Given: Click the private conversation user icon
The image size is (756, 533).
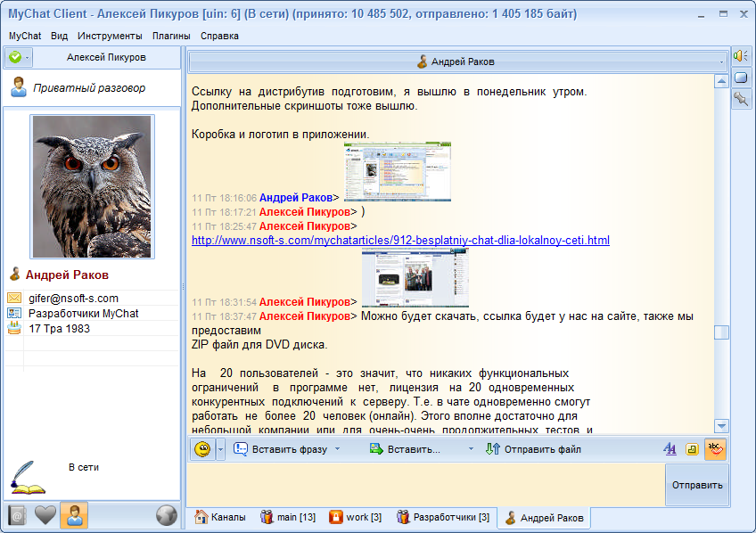Looking at the screenshot, I should 19,87.
